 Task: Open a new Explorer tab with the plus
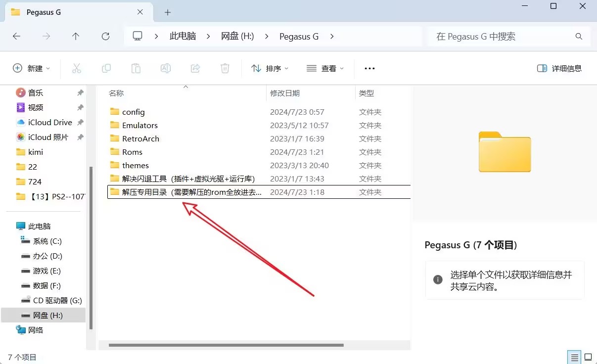(168, 12)
